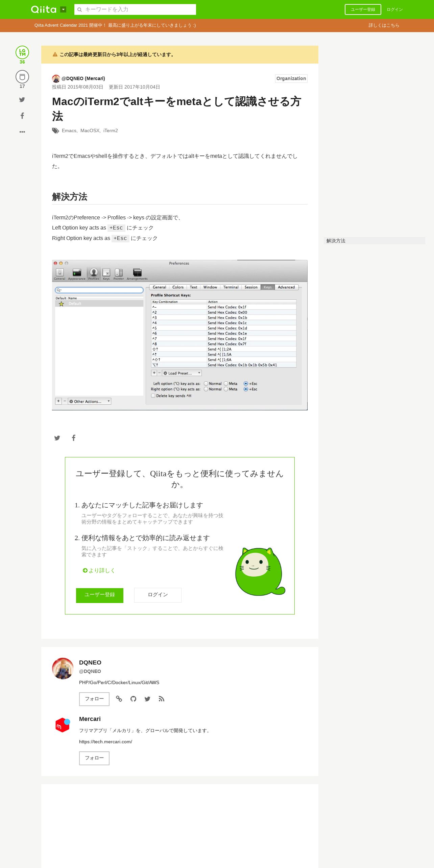Open the more options ellipsis icon
This screenshot has height=868, width=434.
(x=22, y=132)
